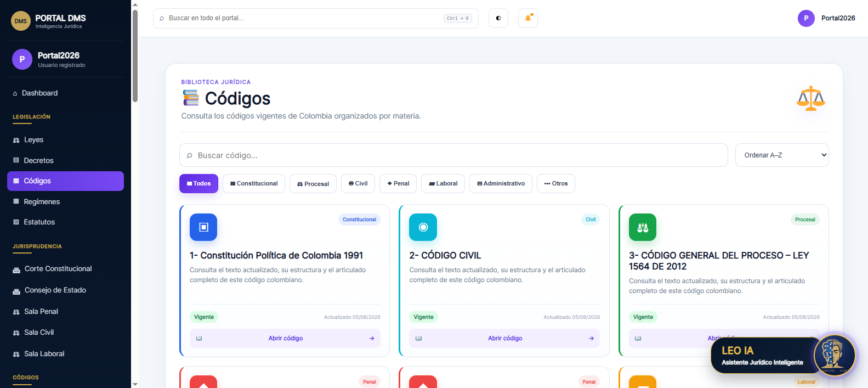Click Vigente badge on Constitución card
The image size is (868, 388).
204,317
